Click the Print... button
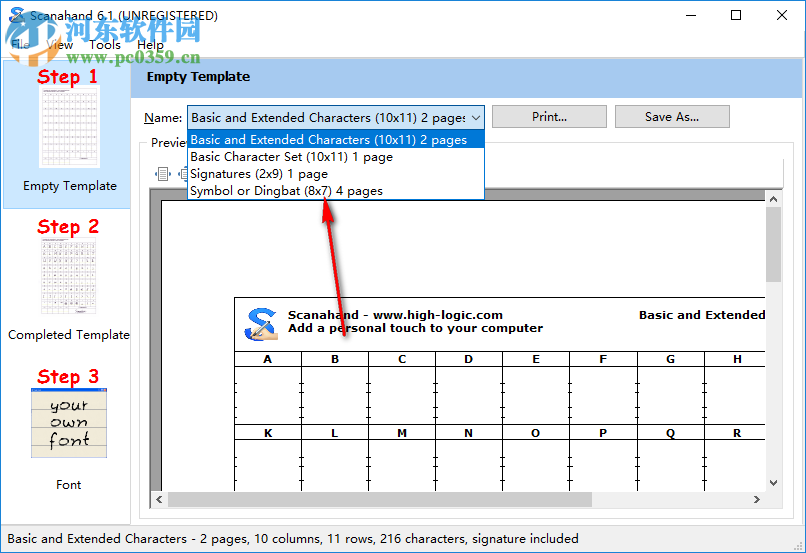This screenshot has height=553, width=806. (549, 117)
